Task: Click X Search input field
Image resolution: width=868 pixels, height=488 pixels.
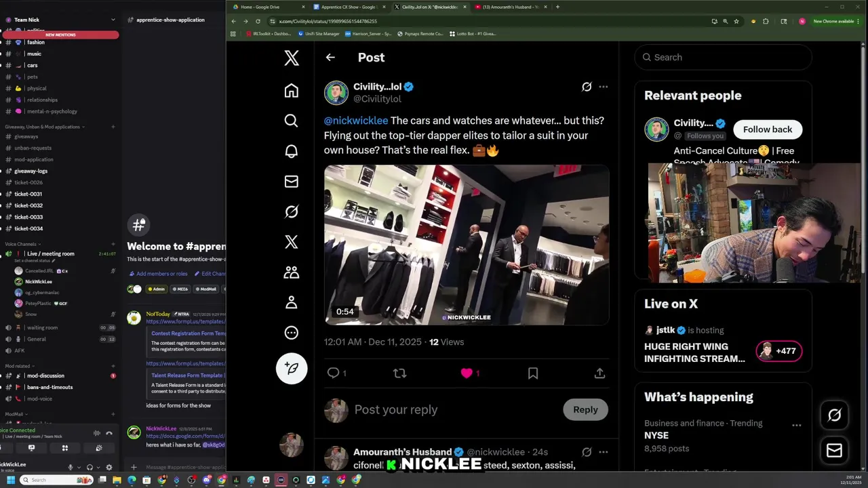Action: (723, 58)
